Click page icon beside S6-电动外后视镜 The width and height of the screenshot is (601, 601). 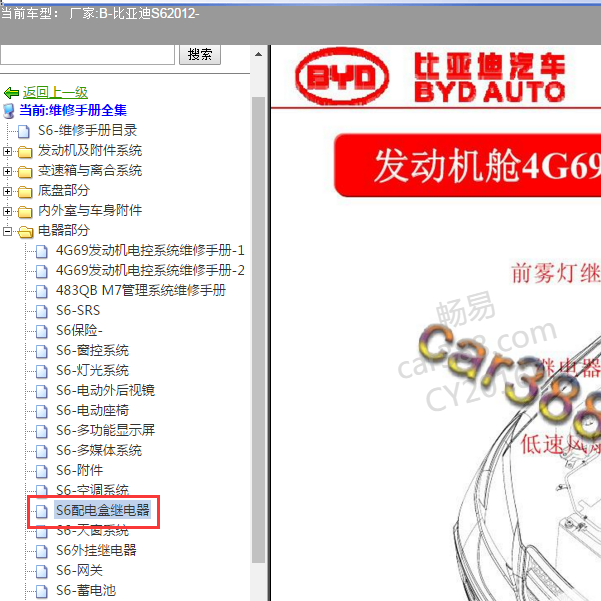[x=42, y=391]
